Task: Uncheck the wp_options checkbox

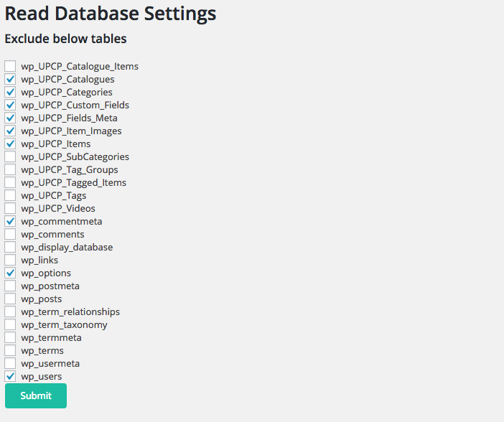Action: pyautogui.click(x=10, y=273)
